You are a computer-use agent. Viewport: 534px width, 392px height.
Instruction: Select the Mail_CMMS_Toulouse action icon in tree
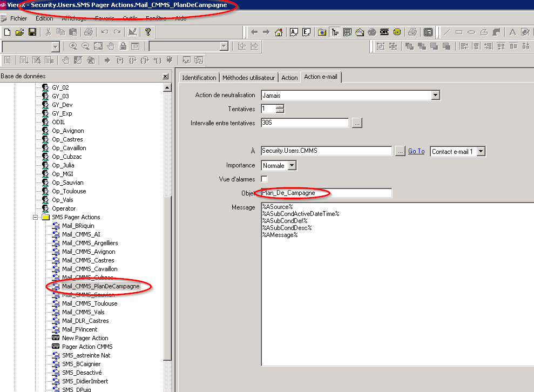[56, 303]
